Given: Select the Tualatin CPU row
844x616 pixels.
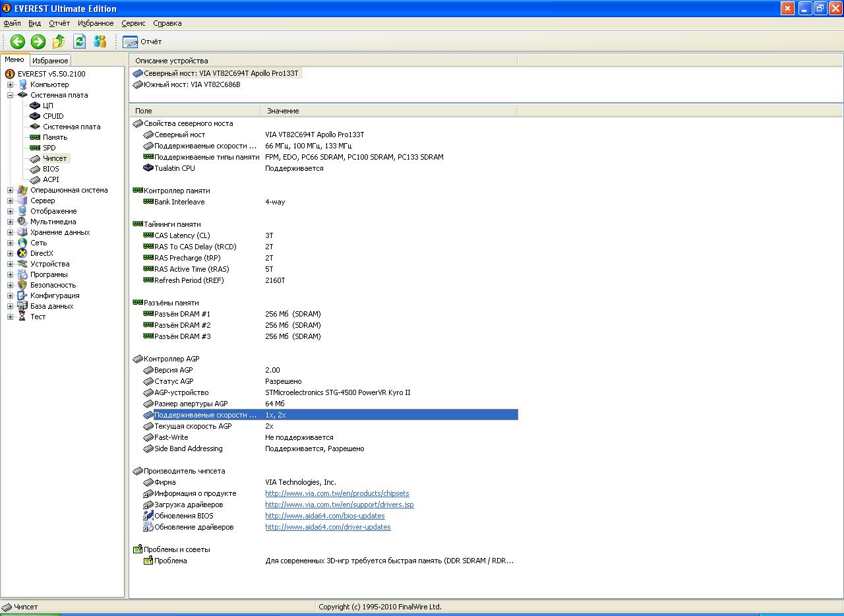Looking at the screenshot, I should pos(324,168).
